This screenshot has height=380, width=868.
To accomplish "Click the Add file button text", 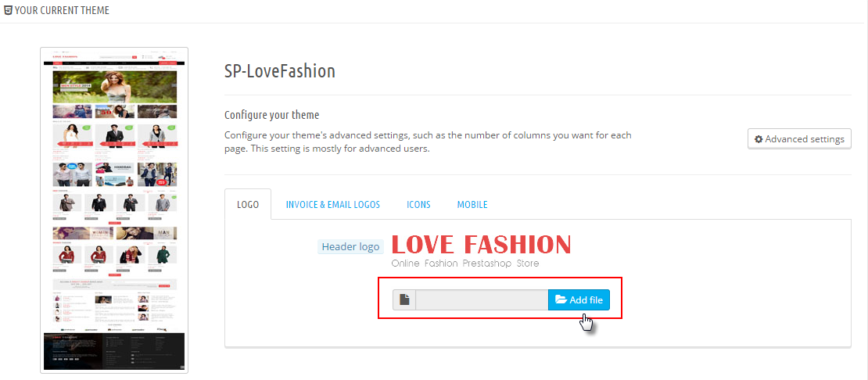I will click(x=586, y=300).
